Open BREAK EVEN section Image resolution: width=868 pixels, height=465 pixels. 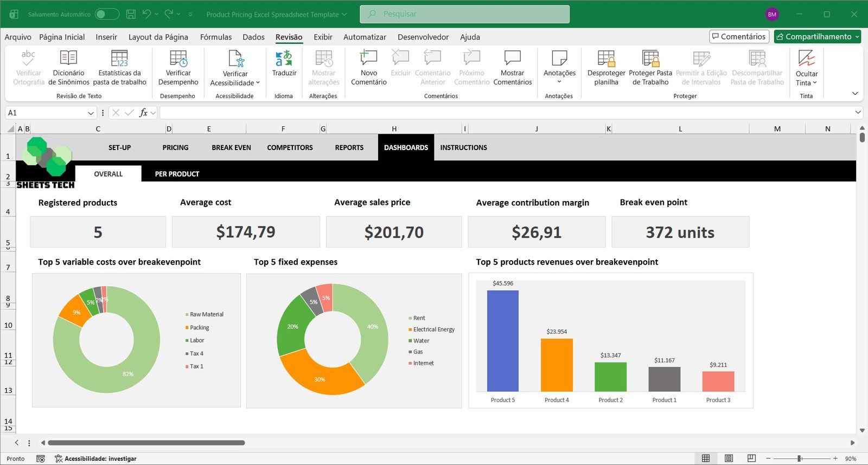pyautogui.click(x=231, y=147)
